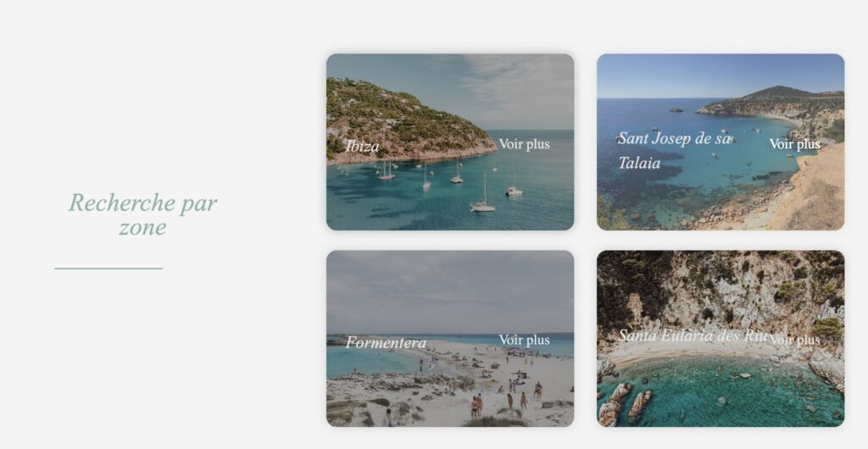Click the Santa Eulària des Riu title

pyautogui.click(x=693, y=335)
